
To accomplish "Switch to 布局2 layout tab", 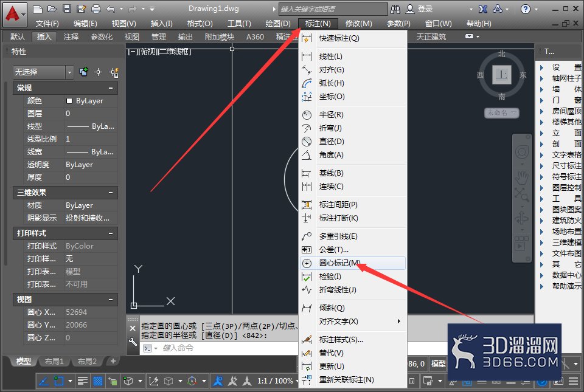I will 87,362.
